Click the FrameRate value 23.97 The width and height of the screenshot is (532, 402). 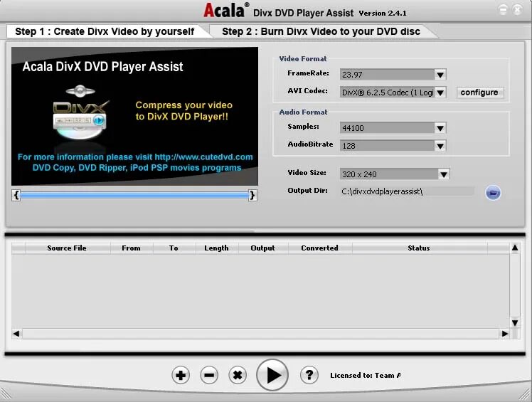[352, 75]
